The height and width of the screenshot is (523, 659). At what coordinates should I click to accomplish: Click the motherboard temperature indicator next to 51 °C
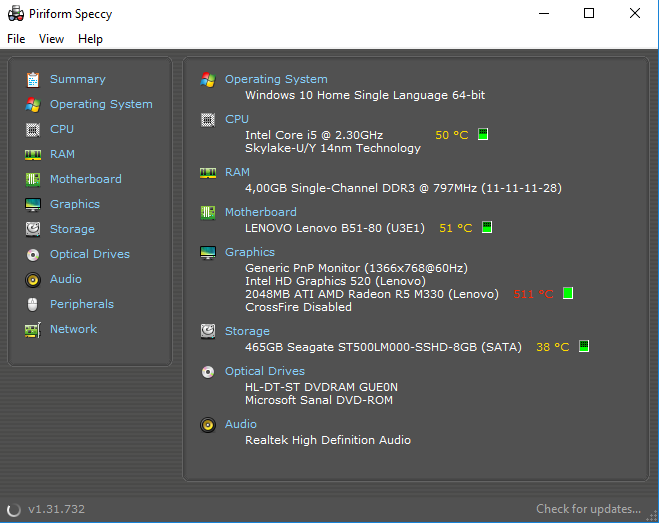click(487, 227)
